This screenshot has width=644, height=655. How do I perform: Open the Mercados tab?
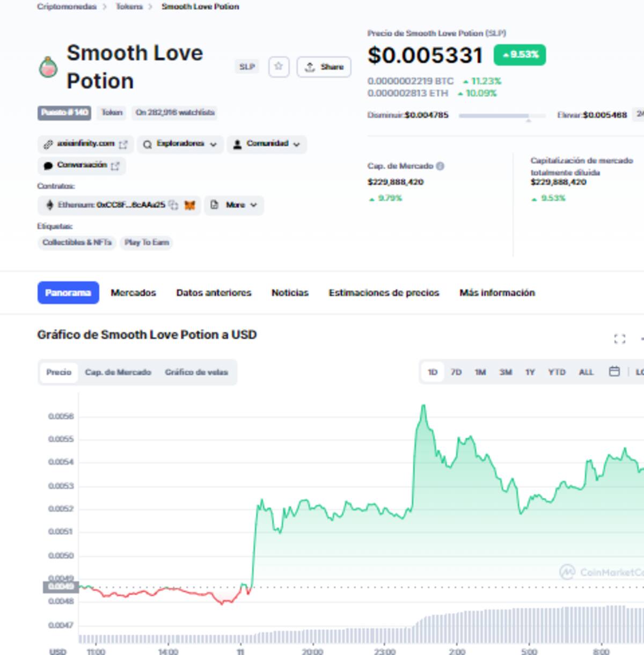pyautogui.click(x=133, y=293)
